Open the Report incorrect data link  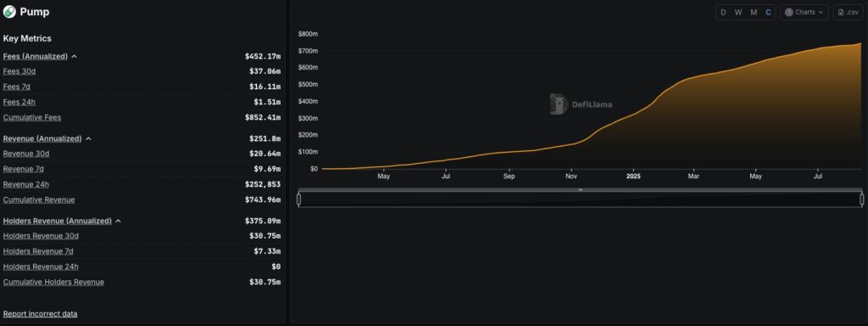pos(41,314)
